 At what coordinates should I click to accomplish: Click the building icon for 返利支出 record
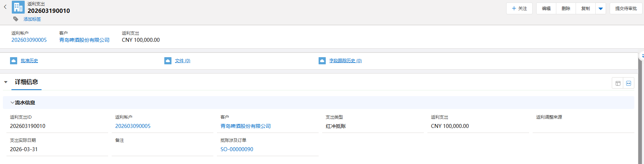tap(18, 7)
